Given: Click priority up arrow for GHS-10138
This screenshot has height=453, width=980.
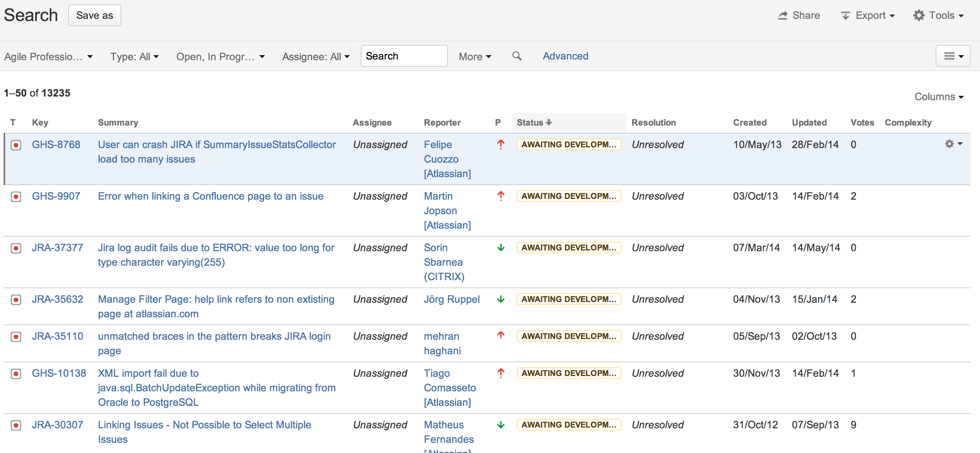Looking at the screenshot, I should (x=501, y=373).
